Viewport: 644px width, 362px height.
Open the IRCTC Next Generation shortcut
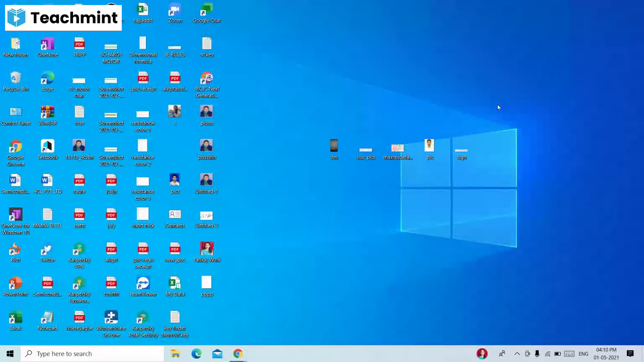coord(207,84)
